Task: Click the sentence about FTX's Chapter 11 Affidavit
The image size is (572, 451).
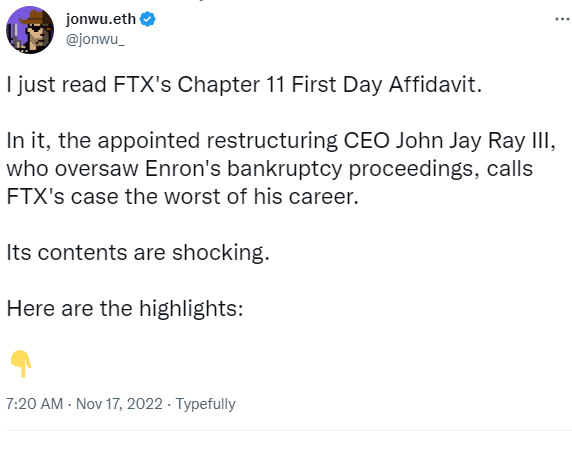Action: pyautogui.click(x=244, y=85)
